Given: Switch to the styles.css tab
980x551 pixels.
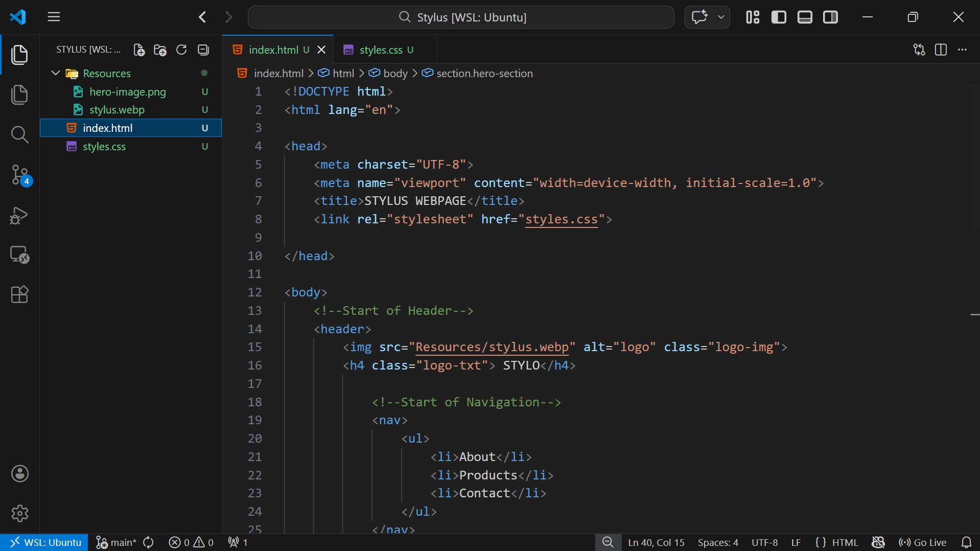Looking at the screenshot, I should pos(381,50).
